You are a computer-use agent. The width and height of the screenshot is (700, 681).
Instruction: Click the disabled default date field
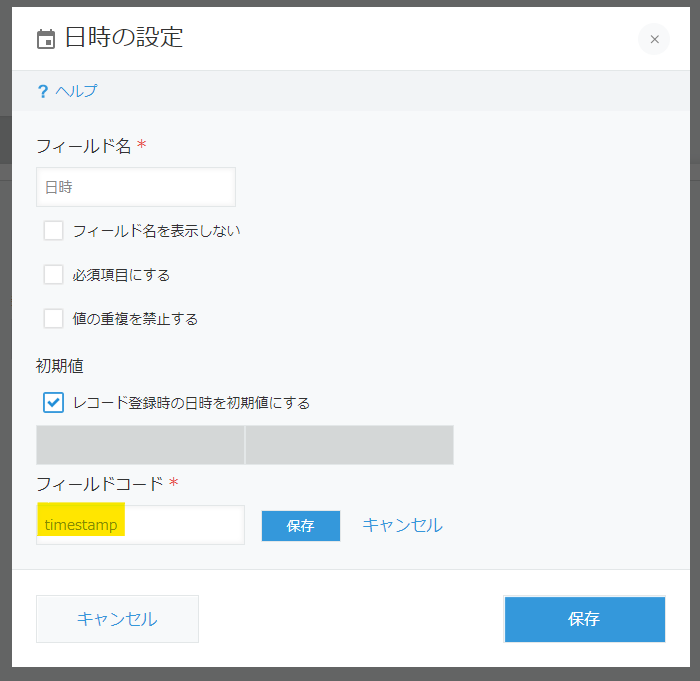click(140, 445)
